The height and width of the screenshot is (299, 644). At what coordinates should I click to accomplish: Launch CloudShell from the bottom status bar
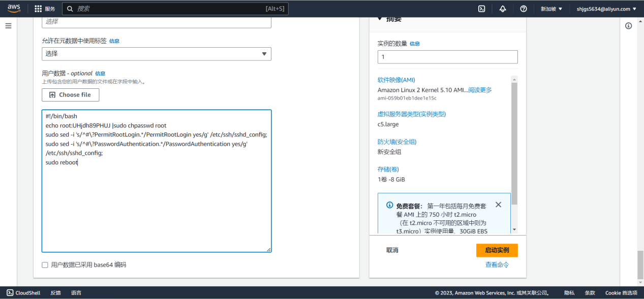pos(22,292)
